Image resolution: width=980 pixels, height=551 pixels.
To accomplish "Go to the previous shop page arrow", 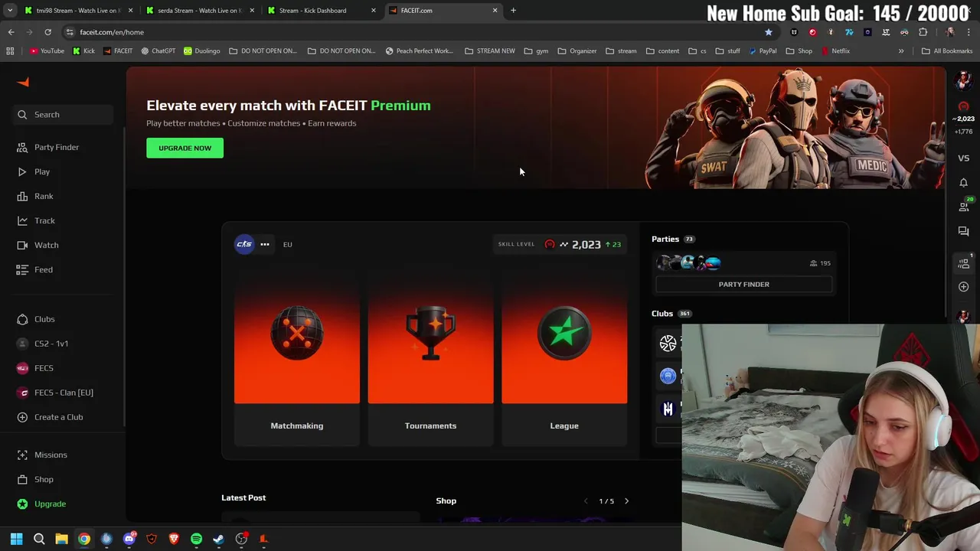I will (x=586, y=501).
